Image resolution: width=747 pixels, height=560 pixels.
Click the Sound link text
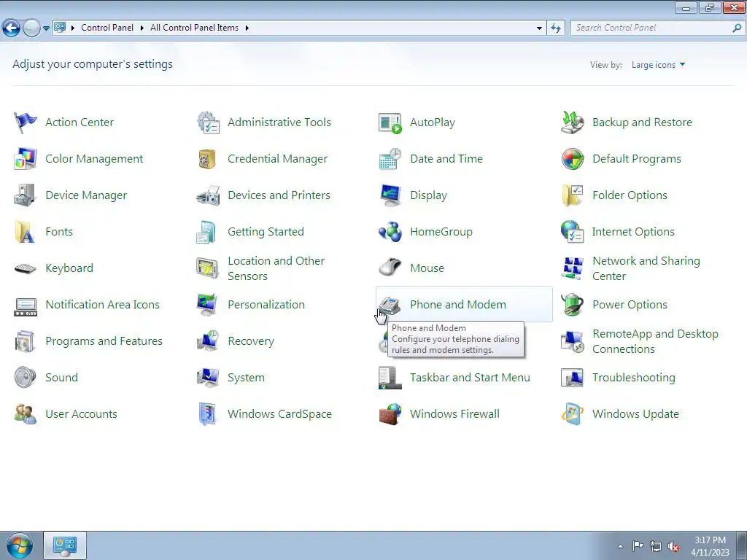point(61,377)
